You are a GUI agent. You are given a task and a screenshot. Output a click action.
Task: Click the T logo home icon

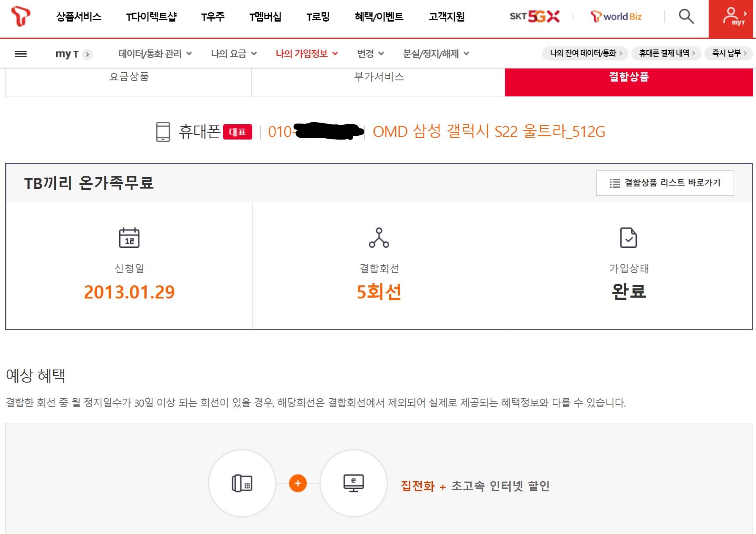tap(20, 16)
